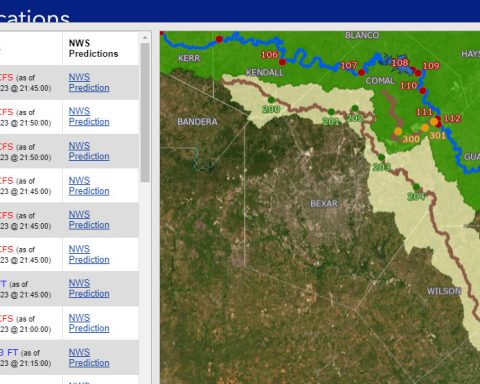Select red gauge marker 112

pyautogui.click(x=439, y=124)
